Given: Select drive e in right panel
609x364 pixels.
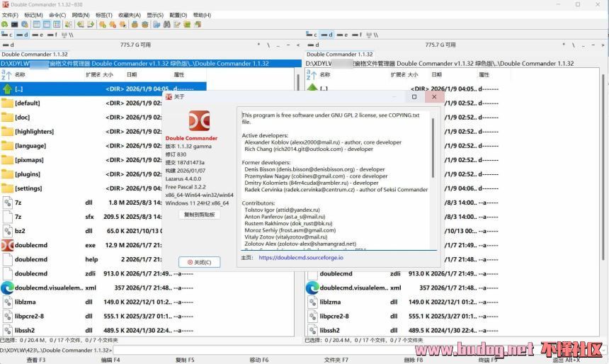Looking at the screenshot, I should coord(343,35).
